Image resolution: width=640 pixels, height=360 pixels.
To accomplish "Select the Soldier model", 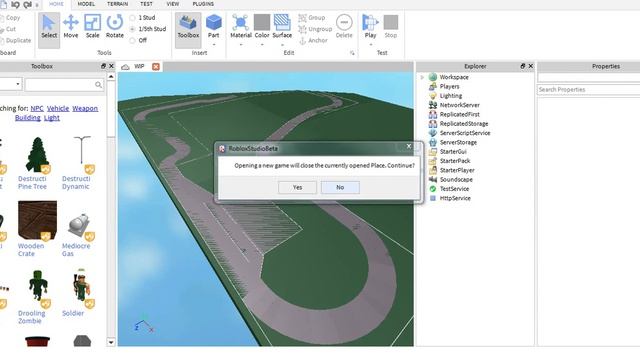I will (79, 293).
